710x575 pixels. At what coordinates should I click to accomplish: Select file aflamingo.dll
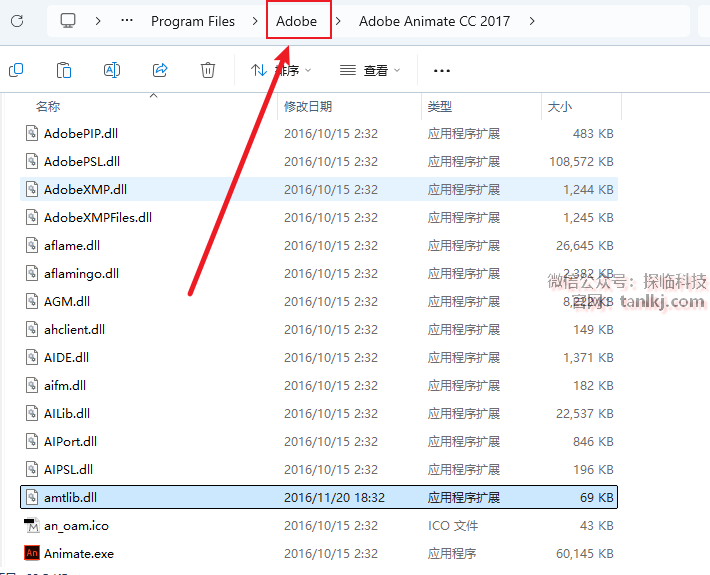click(x=319, y=273)
